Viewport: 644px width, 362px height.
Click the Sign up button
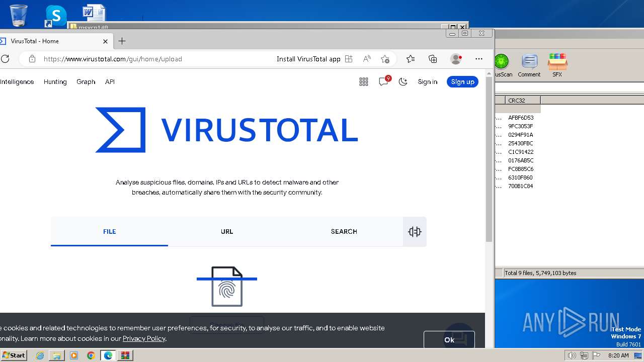[462, 82]
